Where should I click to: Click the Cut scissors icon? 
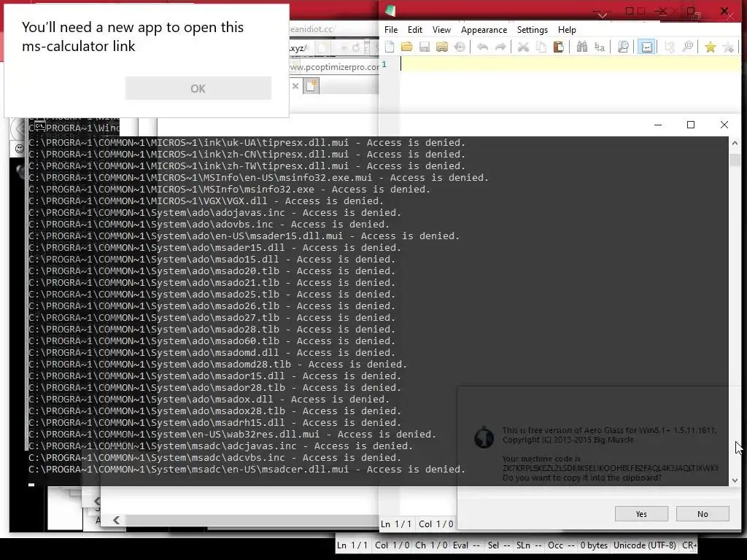click(x=523, y=47)
